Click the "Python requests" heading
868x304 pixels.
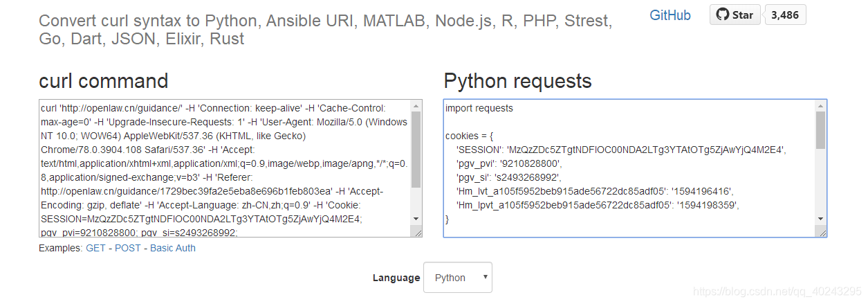coord(517,81)
